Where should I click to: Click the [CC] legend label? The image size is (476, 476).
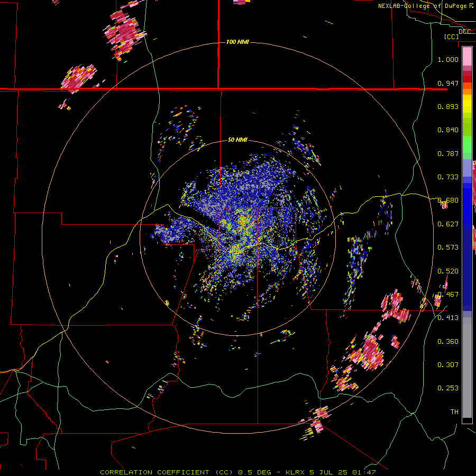[452, 36]
